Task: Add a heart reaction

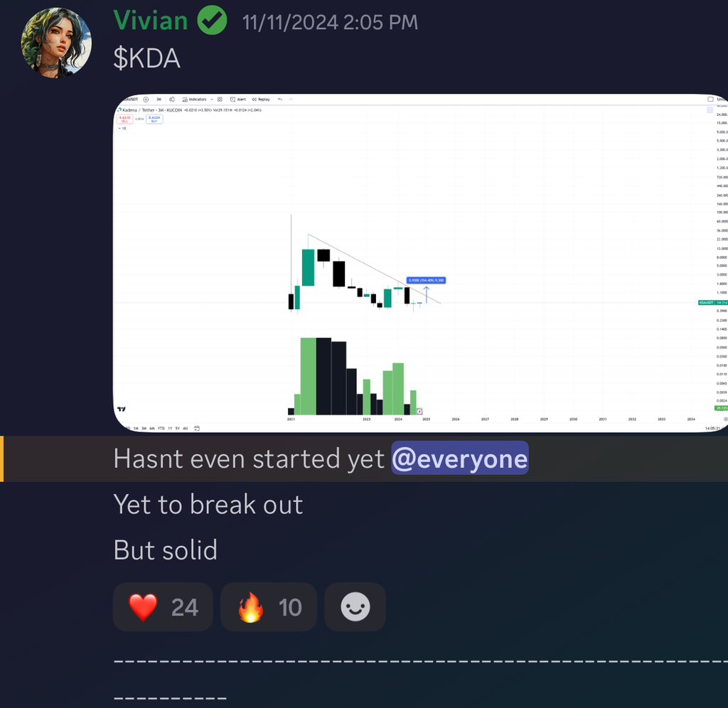Action: click(163, 607)
